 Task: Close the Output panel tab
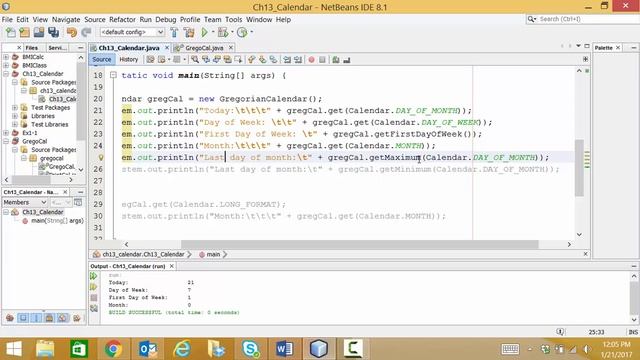point(171,266)
